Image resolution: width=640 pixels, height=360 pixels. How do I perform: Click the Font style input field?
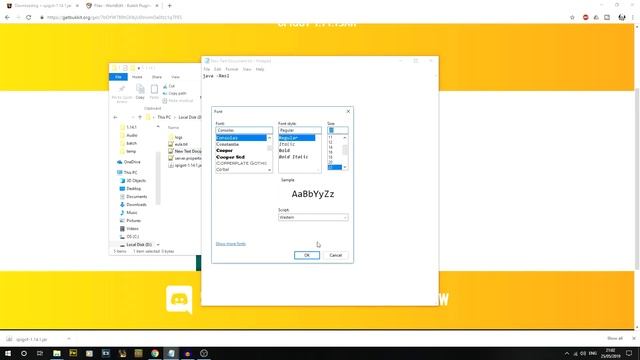pyautogui.click(x=300, y=130)
